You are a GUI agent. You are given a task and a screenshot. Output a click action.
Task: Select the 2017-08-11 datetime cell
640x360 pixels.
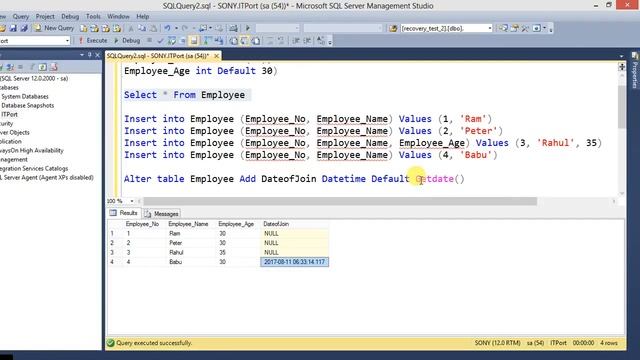point(294,262)
